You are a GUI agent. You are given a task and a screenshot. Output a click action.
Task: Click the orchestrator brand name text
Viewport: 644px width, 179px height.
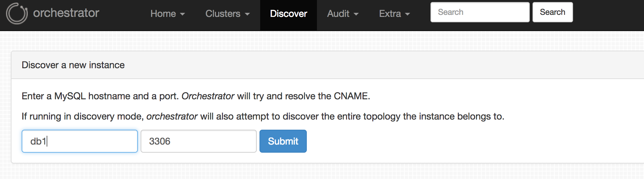[66, 13]
